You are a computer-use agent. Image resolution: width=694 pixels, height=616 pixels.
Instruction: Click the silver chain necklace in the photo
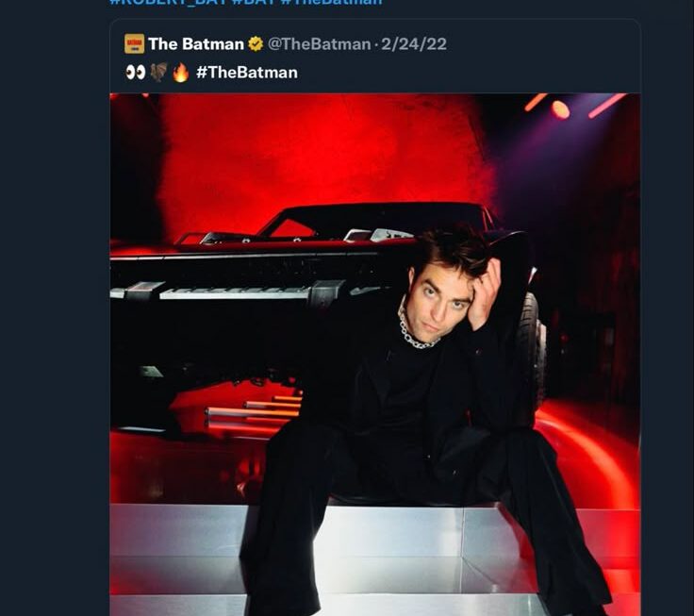pyautogui.click(x=413, y=334)
